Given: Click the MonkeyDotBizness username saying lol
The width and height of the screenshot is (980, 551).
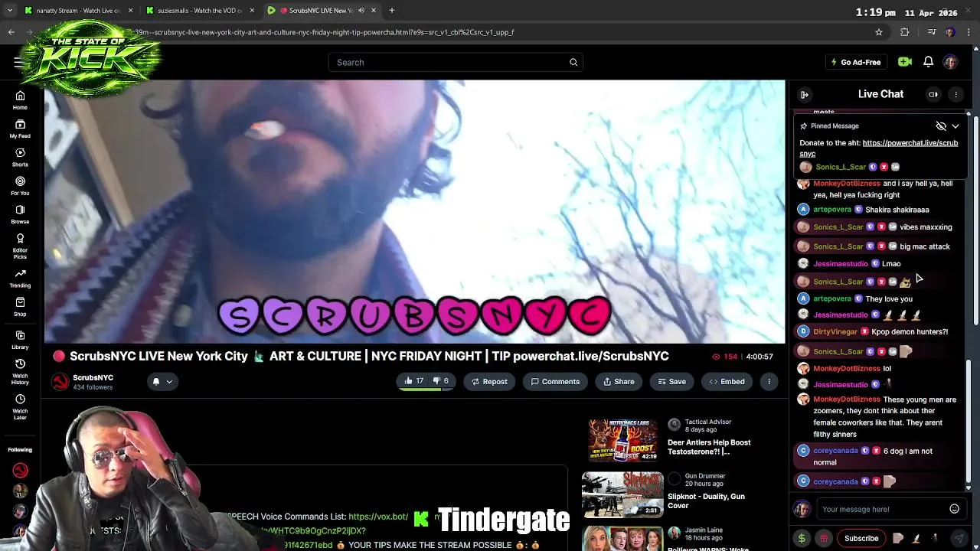Looking at the screenshot, I should pos(846,368).
